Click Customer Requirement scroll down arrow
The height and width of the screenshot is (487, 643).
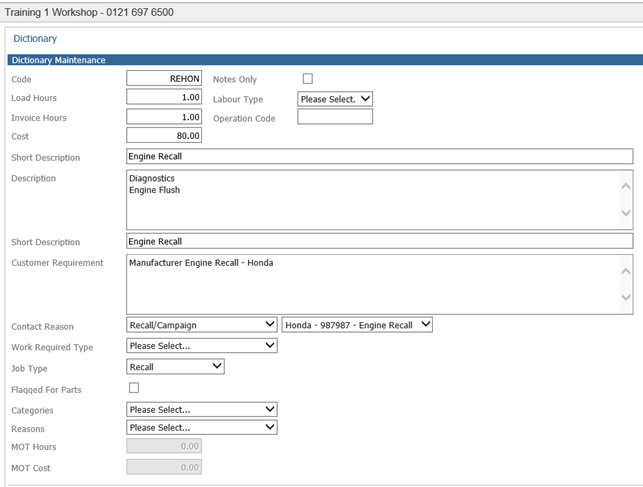tap(626, 297)
